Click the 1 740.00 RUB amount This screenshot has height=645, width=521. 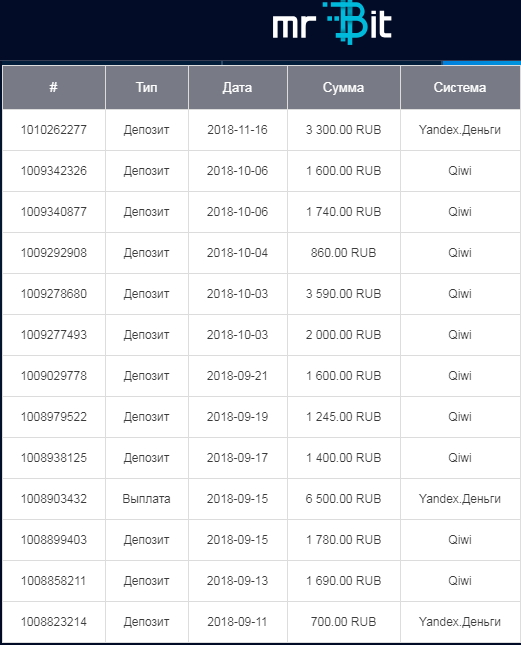344,212
